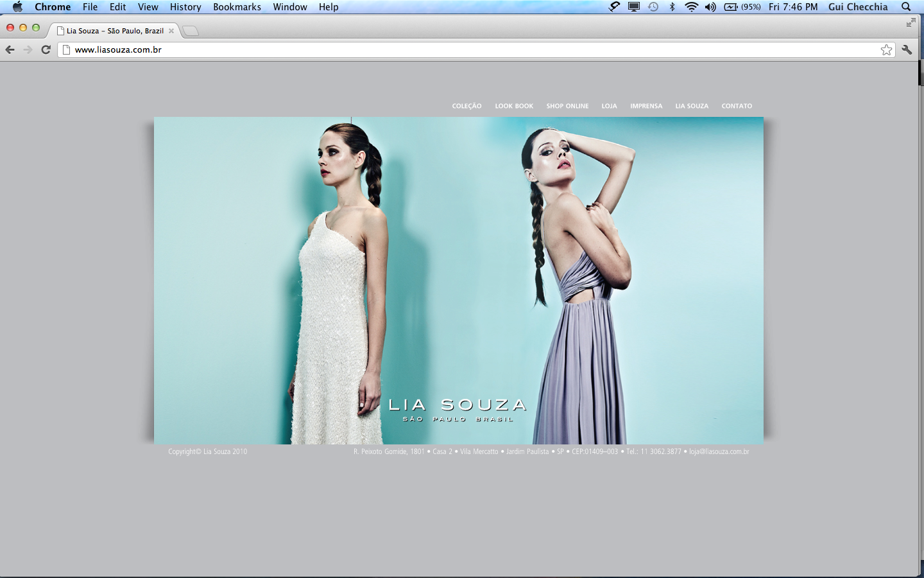Open the Bookmarks menu

[237, 7]
